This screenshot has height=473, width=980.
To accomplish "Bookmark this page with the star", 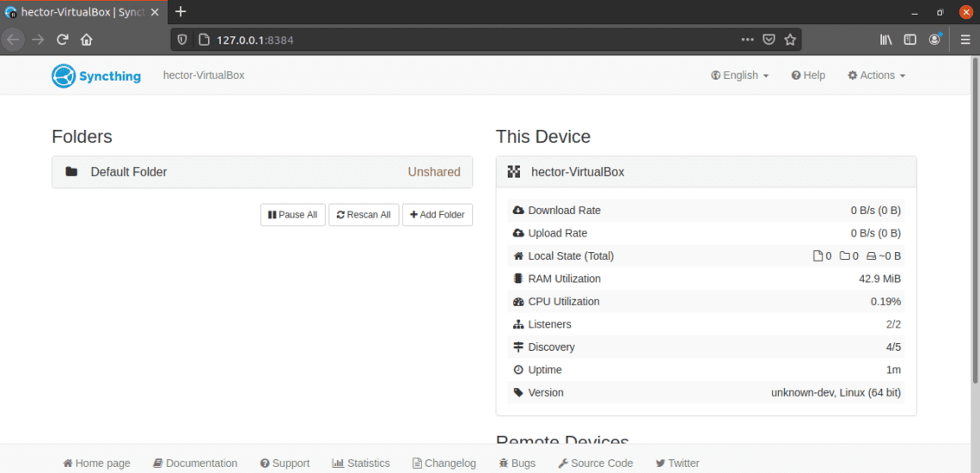I will 790,40.
